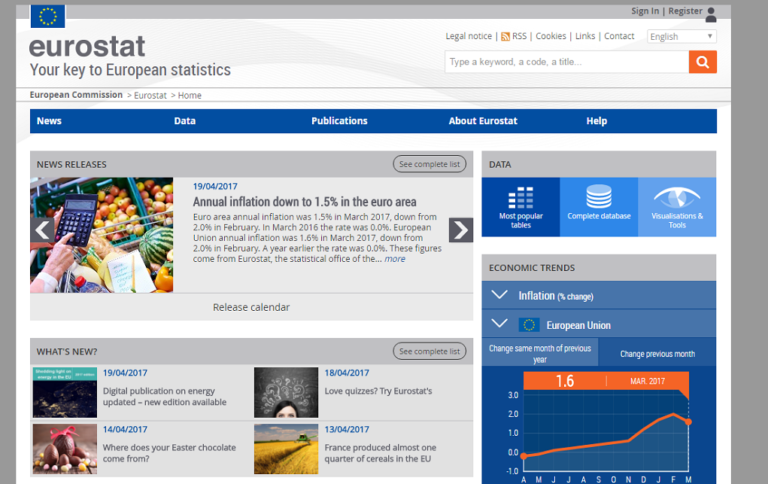Click the more link in inflation article
The width and height of the screenshot is (768, 484).
click(x=395, y=259)
